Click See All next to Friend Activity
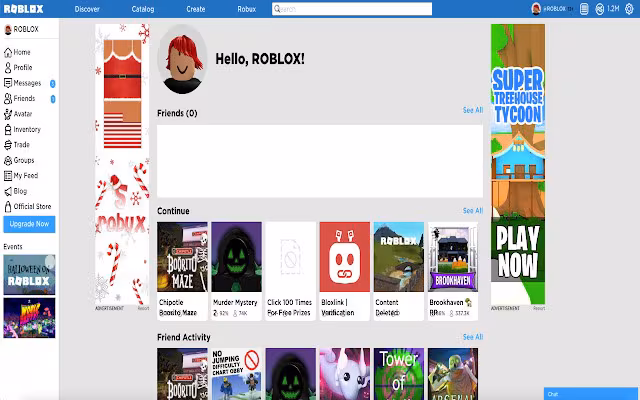 pyautogui.click(x=473, y=337)
